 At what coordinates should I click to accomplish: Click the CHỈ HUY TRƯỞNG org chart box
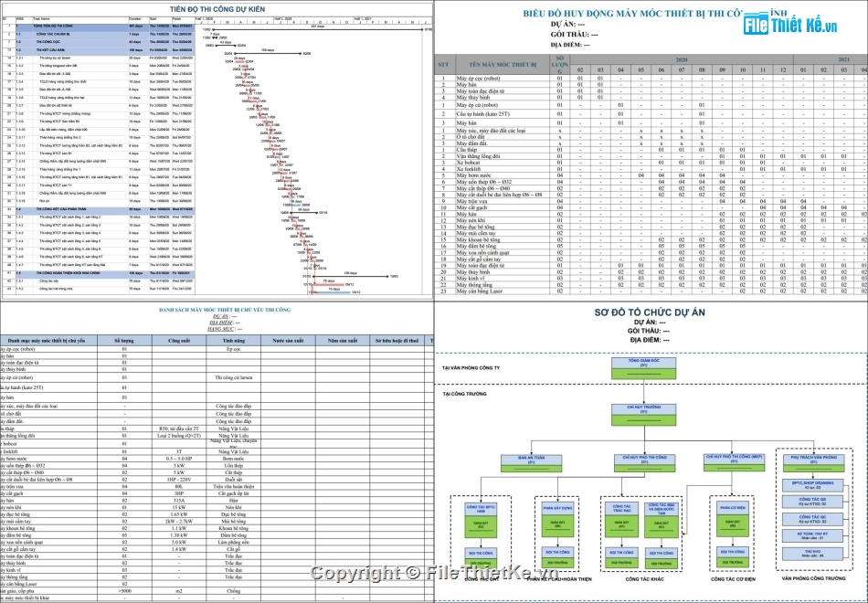pos(644,415)
